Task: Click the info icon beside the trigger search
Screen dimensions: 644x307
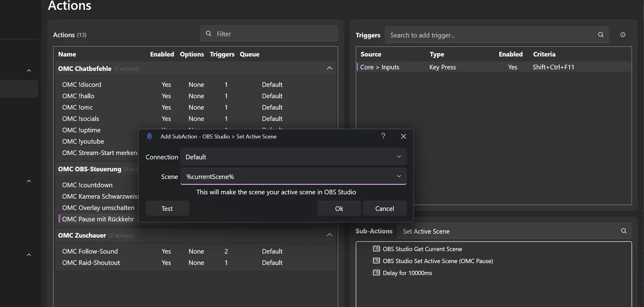Action: point(623,35)
